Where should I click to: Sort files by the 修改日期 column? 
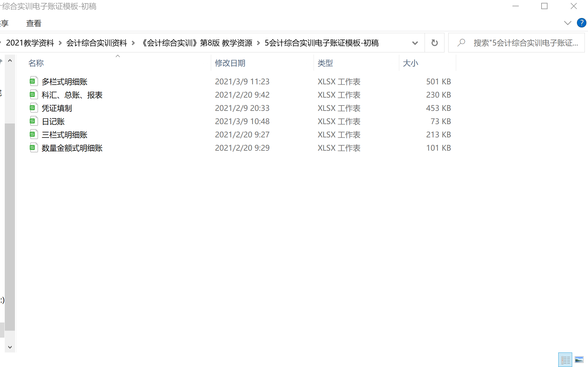pos(230,63)
